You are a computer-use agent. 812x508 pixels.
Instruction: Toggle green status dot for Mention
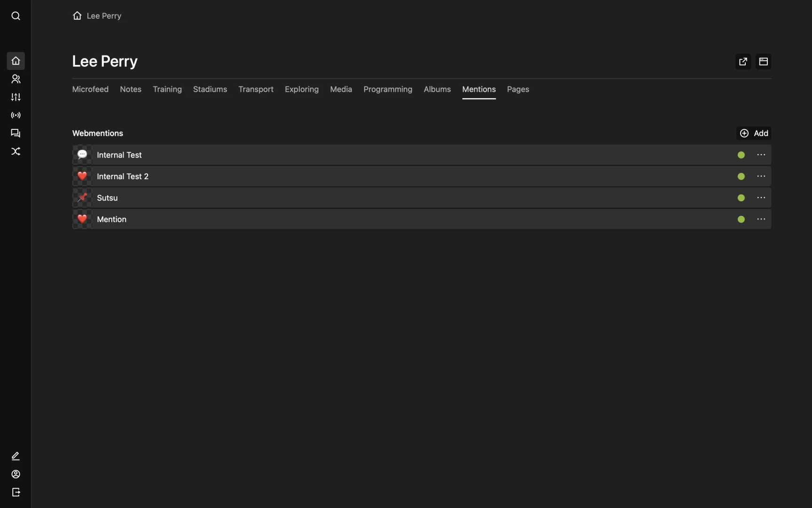pyautogui.click(x=741, y=219)
